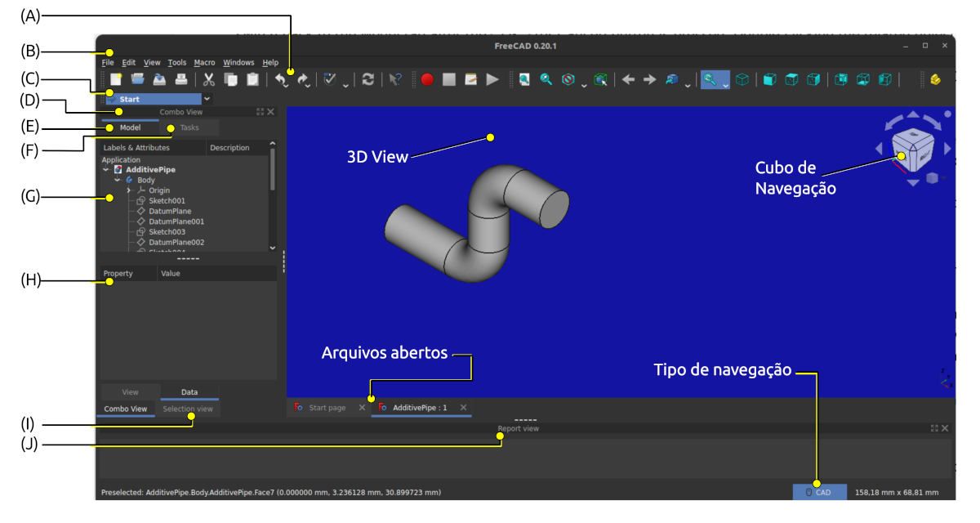Click the Print icon in toolbar
Viewport: 980px width, 523px height.
[x=181, y=79]
